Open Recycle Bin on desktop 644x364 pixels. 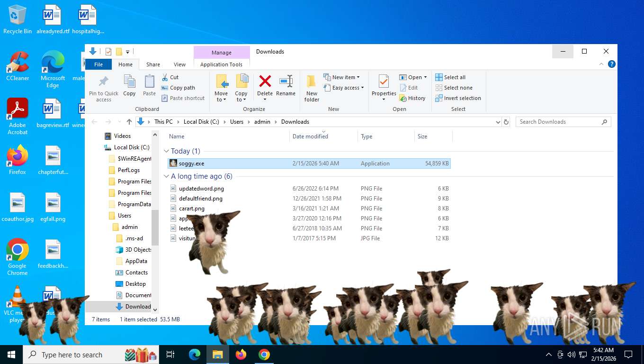tap(18, 20)
